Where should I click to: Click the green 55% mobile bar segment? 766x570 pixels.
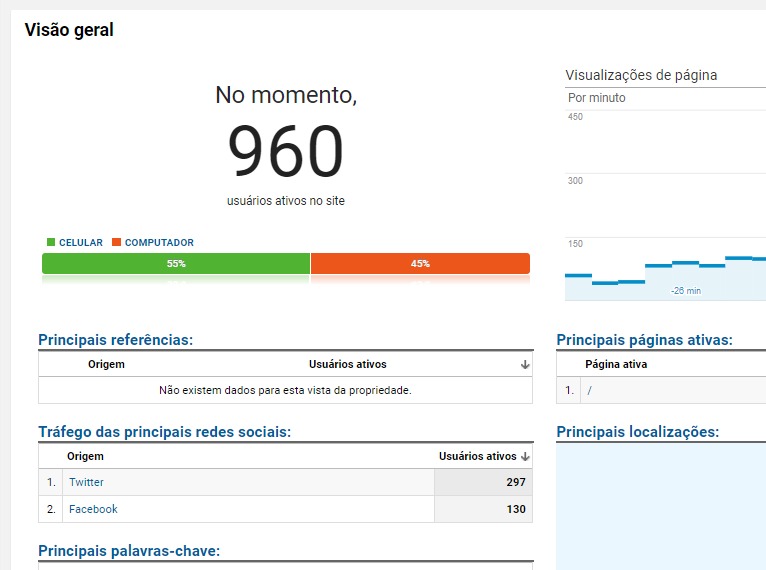176,263
